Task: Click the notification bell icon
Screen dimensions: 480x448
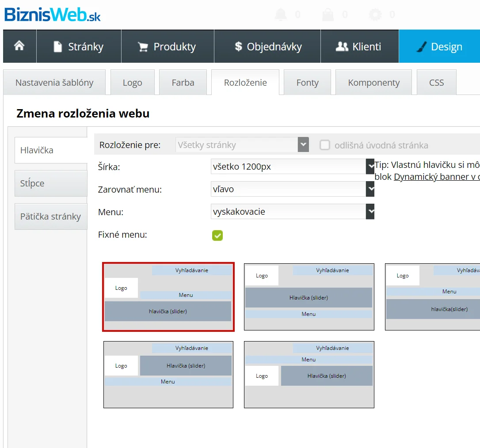Action: [x=280, y=15]
